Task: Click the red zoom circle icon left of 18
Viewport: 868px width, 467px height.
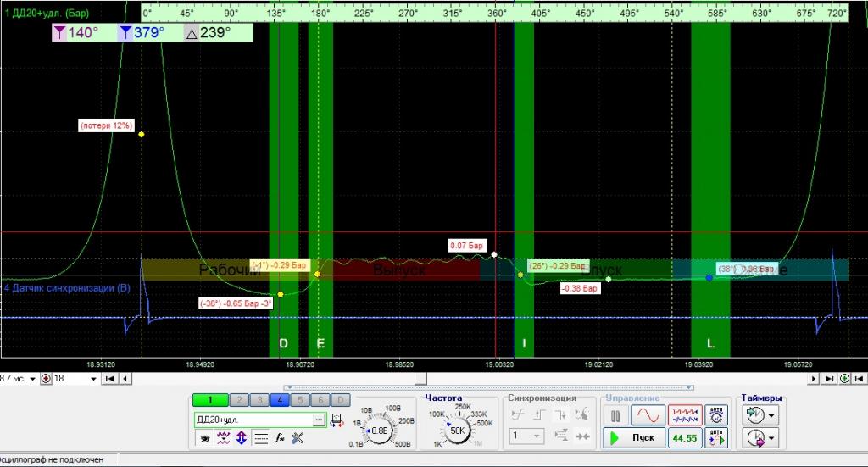Action: click(x=46, y=379)
